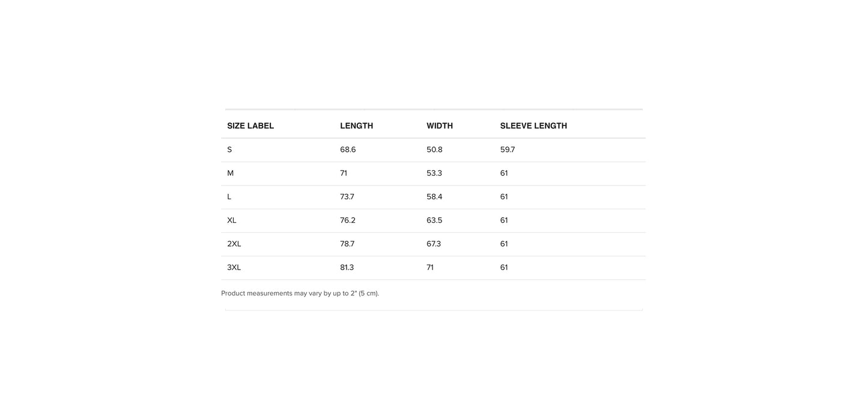The image size is (868, 419).
Task: Select the 2XL size label cell
Action: click(x=234, y=244)
